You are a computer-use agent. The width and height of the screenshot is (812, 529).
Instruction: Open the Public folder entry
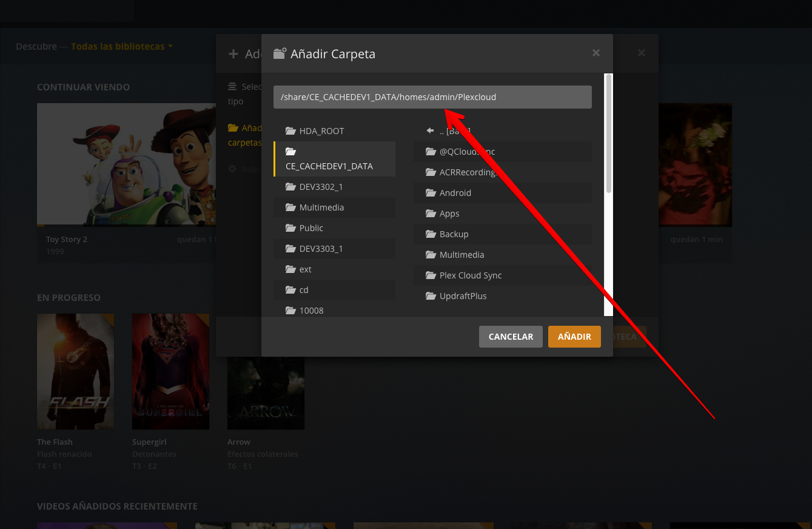tap(334, 228)
